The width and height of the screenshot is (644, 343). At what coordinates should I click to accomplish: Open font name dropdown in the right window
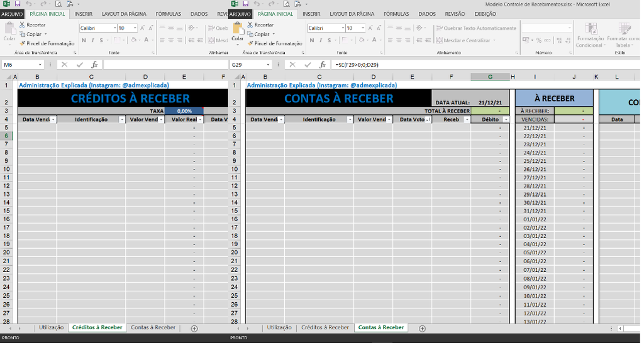(x=343, y=28)
